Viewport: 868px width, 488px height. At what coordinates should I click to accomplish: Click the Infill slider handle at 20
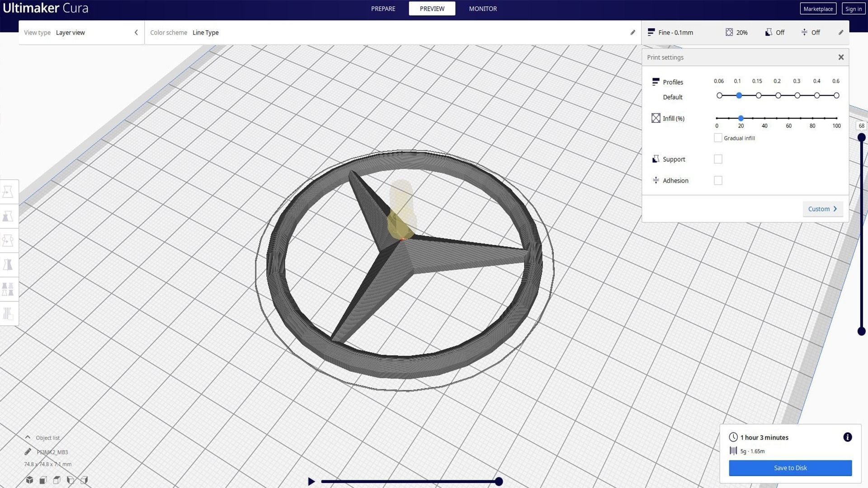click(x=741, y=118)
